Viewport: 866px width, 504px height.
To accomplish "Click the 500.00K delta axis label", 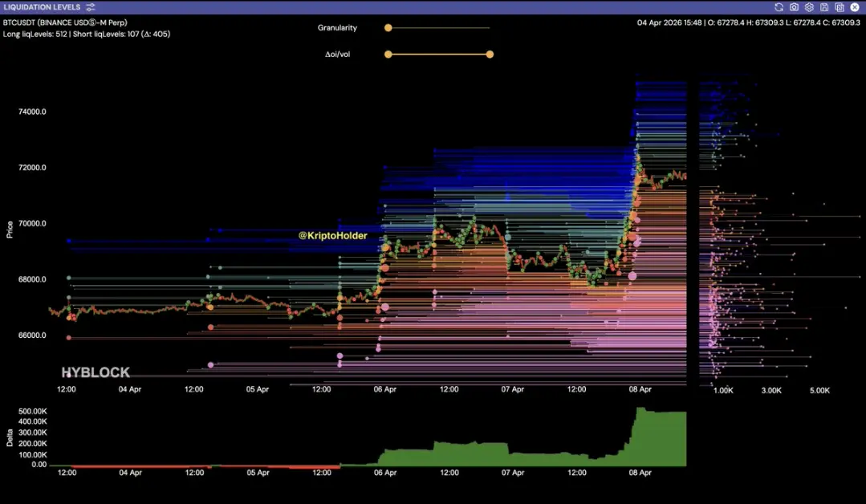I will [33, 411].
